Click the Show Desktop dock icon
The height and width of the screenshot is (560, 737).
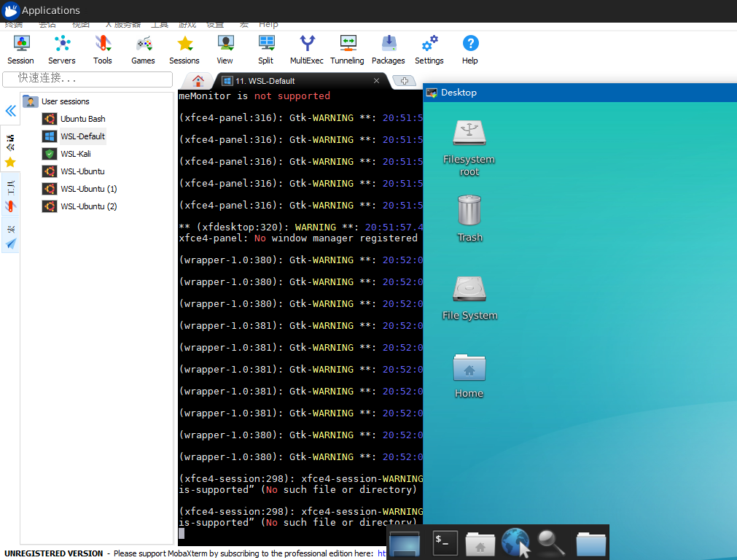coord(405,545)
